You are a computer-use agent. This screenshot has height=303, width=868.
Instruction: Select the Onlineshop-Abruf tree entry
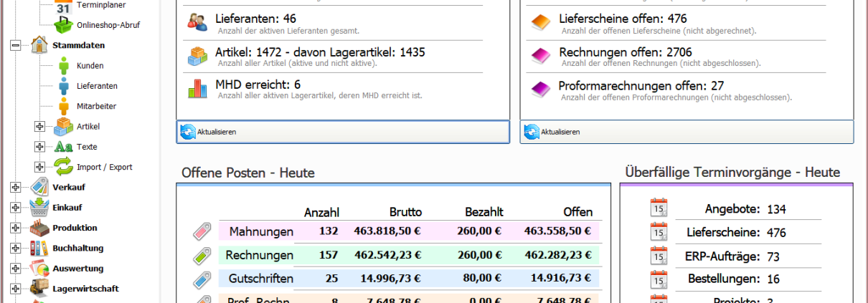(x=108, y=25)
